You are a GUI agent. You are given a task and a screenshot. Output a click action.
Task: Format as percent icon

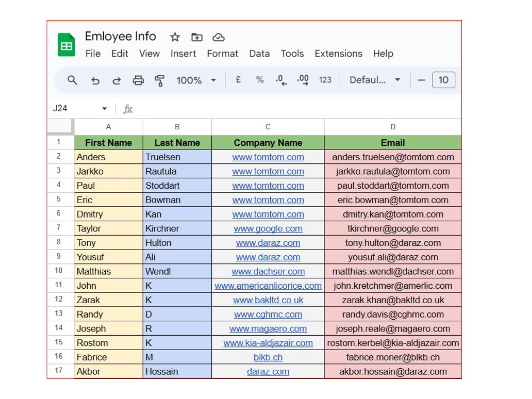click(260, 80)
